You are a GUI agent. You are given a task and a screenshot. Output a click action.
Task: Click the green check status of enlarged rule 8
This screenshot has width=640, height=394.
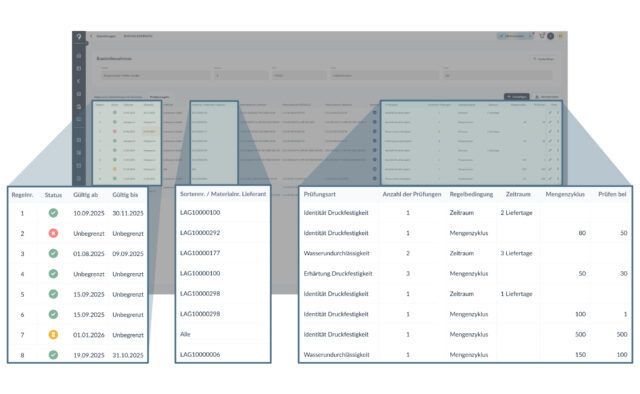pos(53,355)
